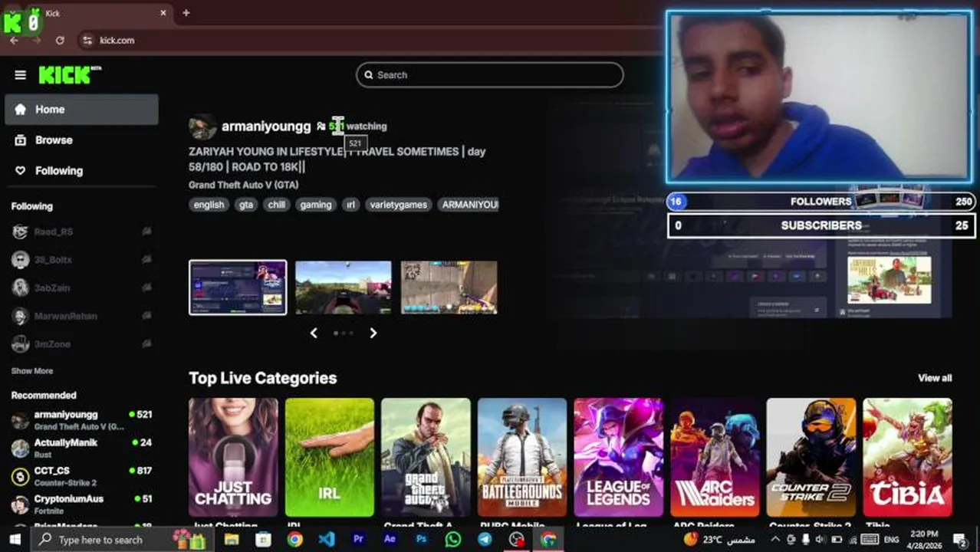The height and width of the screenshot is (552, 980).
Task: Open Following in the sidebar
Action: point(81,171)
